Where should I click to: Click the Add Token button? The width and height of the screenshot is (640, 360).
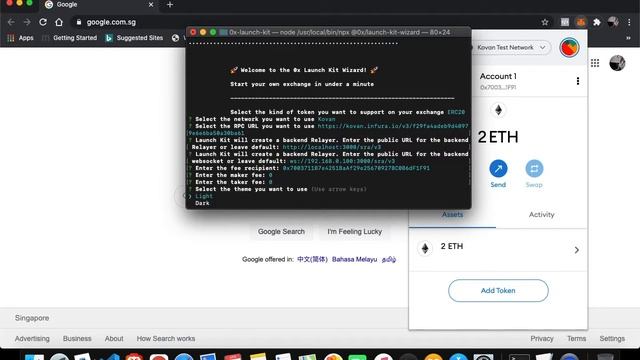(x=498, y=291)
